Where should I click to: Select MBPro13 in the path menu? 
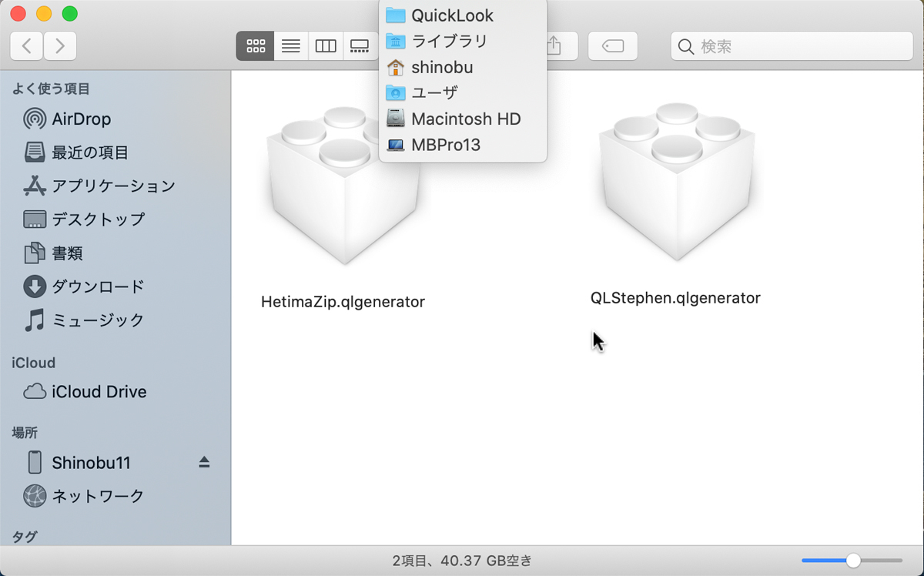[463, 144]
